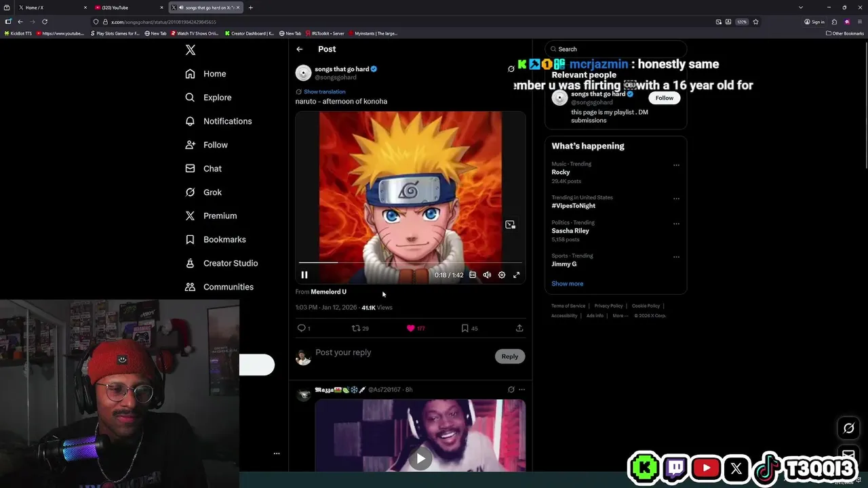Click the Reply button
Viewport: 868px width, 488px height.
click(510, 357)
